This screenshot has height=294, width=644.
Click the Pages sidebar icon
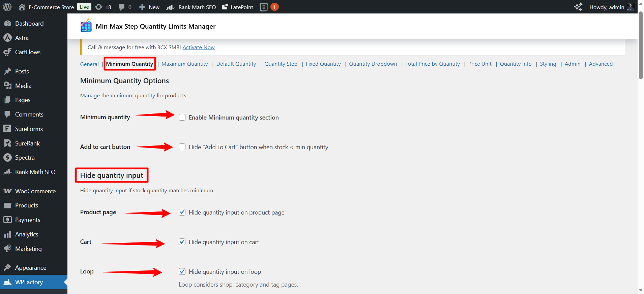click(x=7, y=100)
